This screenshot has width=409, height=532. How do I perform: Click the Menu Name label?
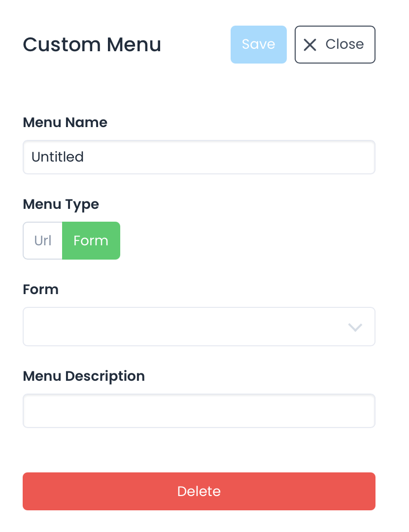click(65, 122)
